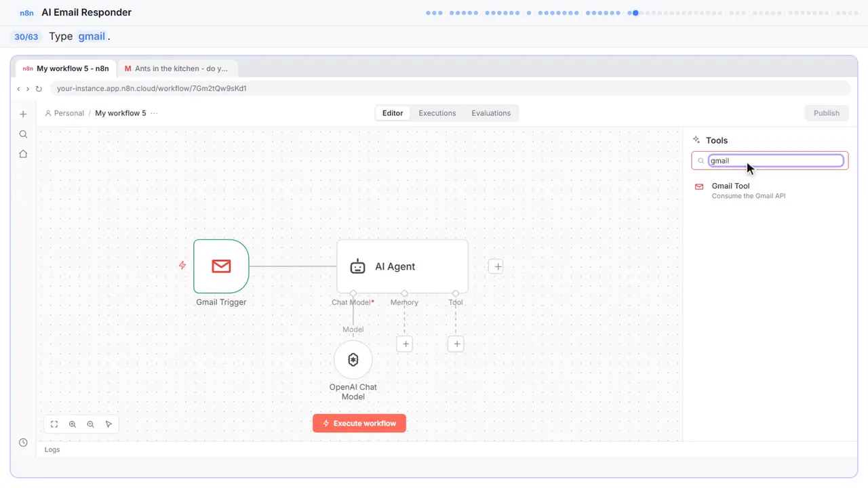Choose Gmail Tool from search results
Viewport: 868px width, 488px height.
(x=770, y=190)
